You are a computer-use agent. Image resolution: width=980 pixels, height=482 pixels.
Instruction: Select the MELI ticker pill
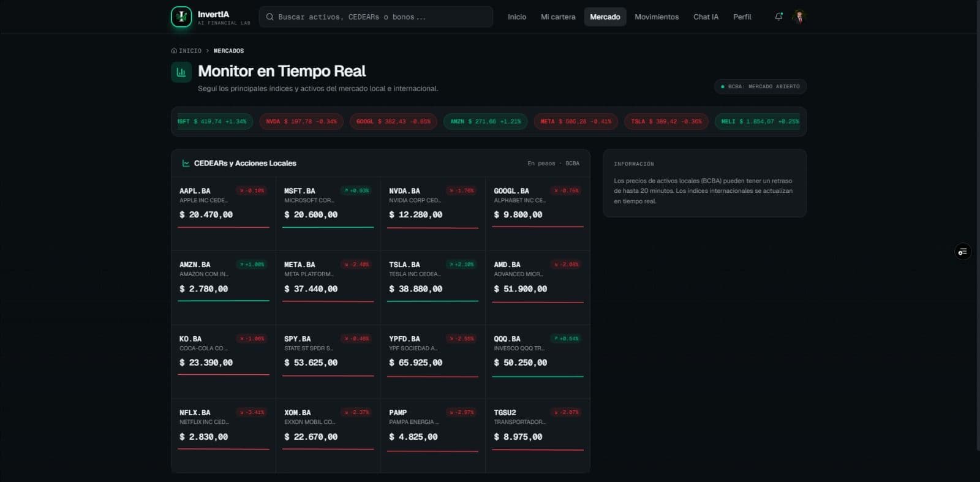coord(758,121)
